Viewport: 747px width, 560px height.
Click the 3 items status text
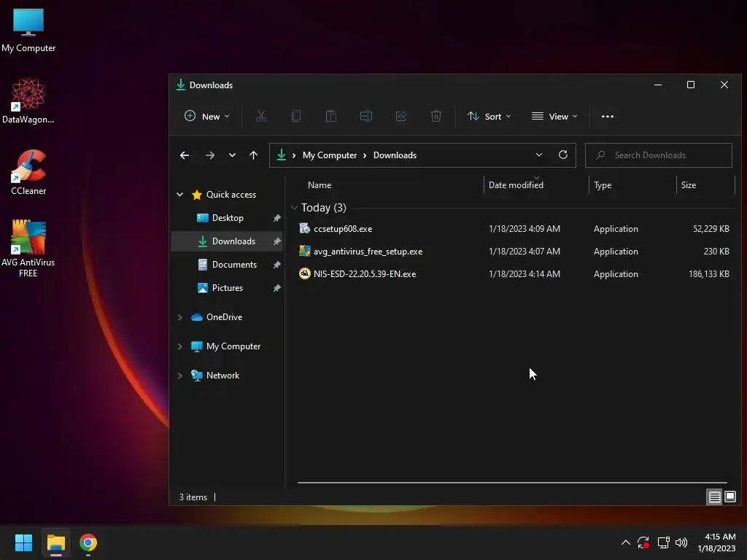[193, 497]
